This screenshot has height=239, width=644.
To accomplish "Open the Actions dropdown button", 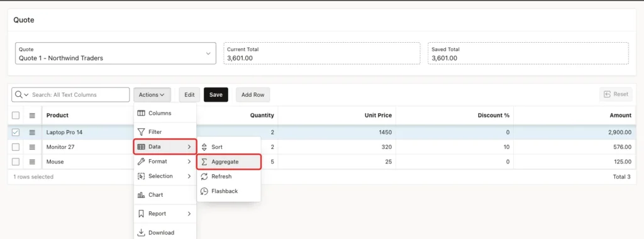I will click(152, 95).
